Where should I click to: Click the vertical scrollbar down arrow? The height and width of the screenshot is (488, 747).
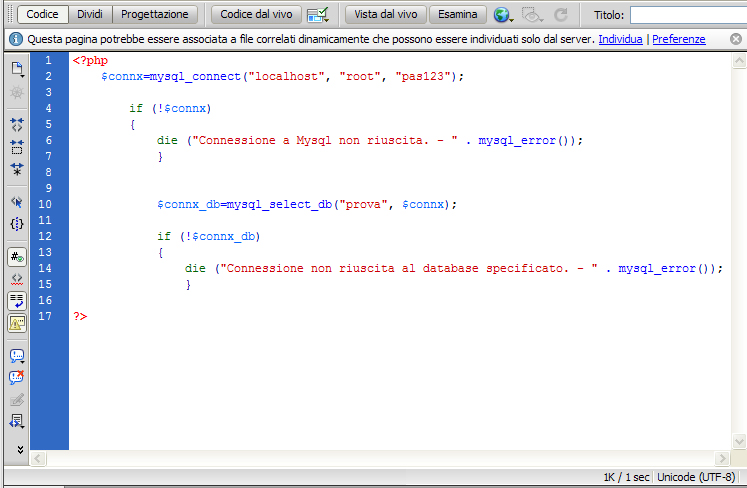tap(739, 441)
